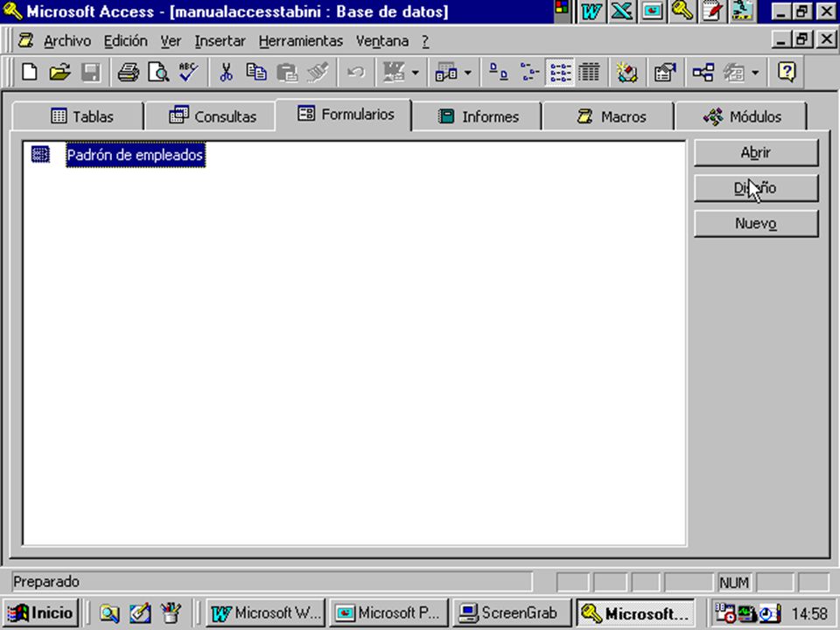Open Print Preview magnifier-page icon
This screenshot has height=630, width=840.
click(x=158, y=72)
